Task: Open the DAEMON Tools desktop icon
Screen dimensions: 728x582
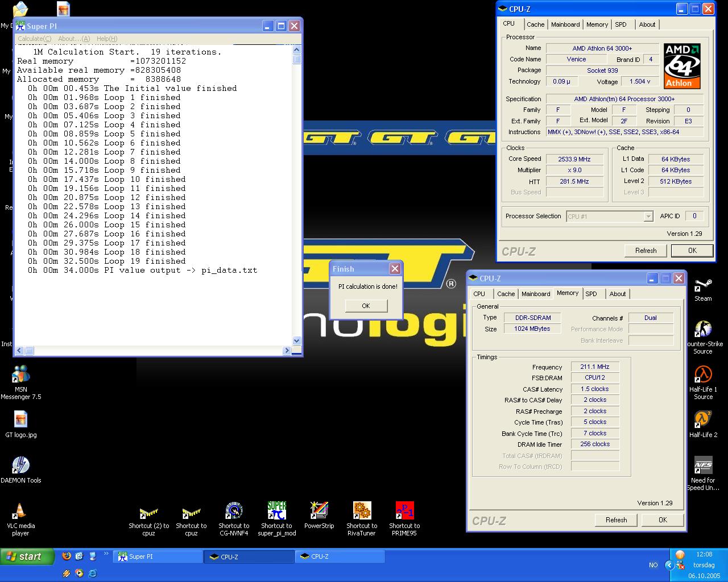Action: click(20, 469)
